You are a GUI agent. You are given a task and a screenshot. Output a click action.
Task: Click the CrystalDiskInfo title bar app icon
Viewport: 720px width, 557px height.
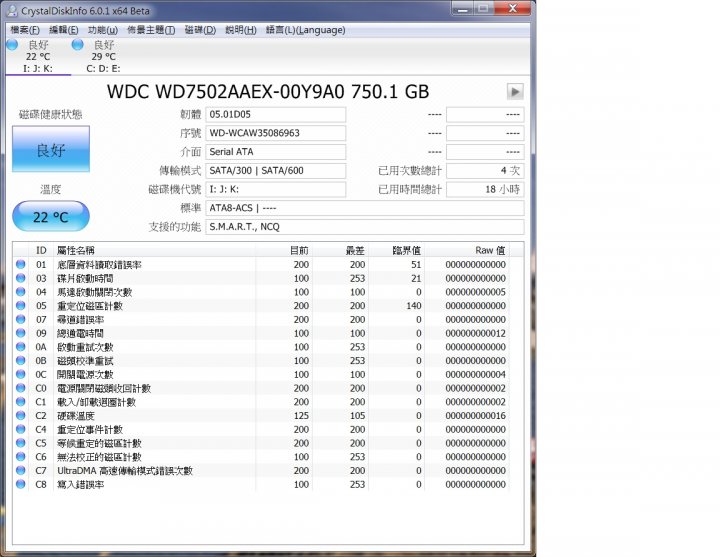click(x=12, y=10)
